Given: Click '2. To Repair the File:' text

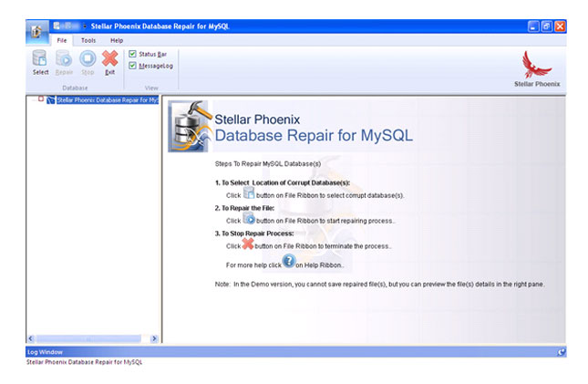Looking at the screenshot, I should (244, 208).
